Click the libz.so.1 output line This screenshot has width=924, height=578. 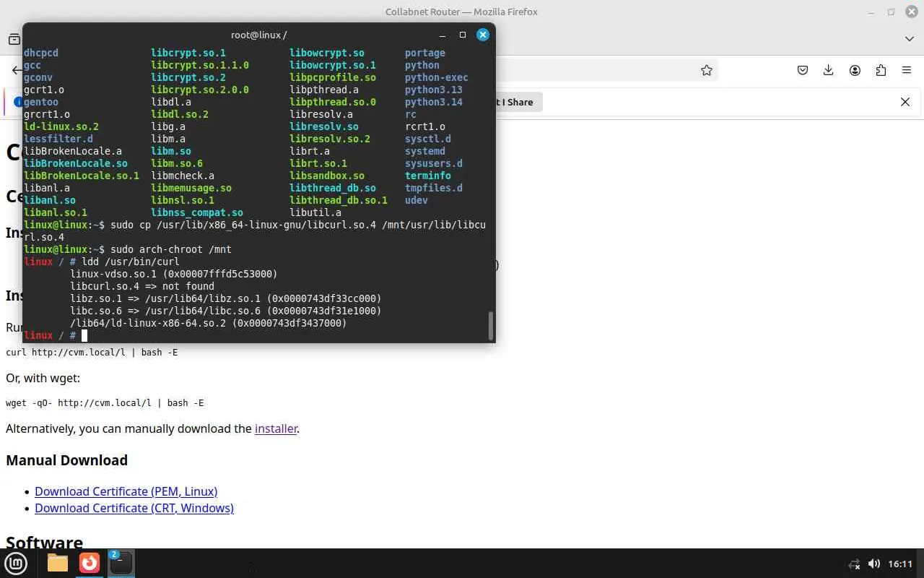click(x=226, y=298)
